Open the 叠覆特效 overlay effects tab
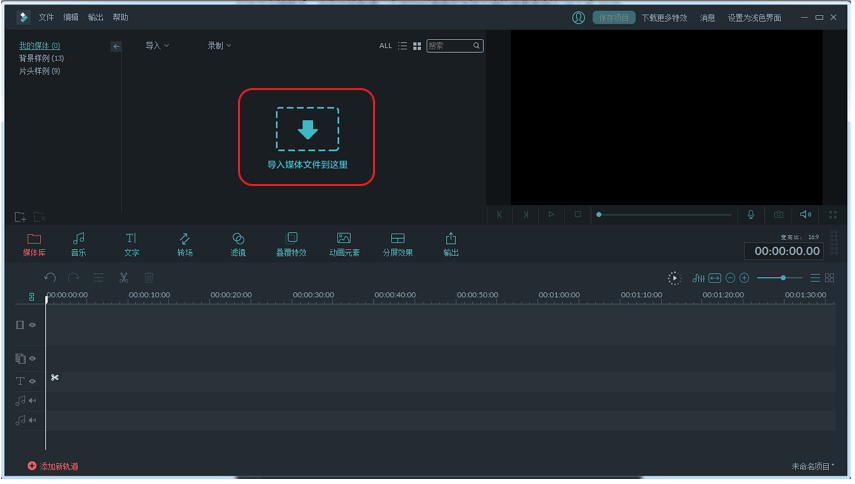The height and width of the screenshot is (484, 855). click(291, 245)
